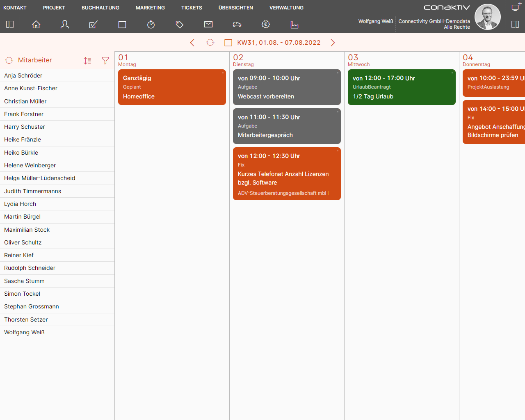This screenshot has width=525, height=420.
Task: Open the BUCHHALTUNG menu
Action: [100, 8]
